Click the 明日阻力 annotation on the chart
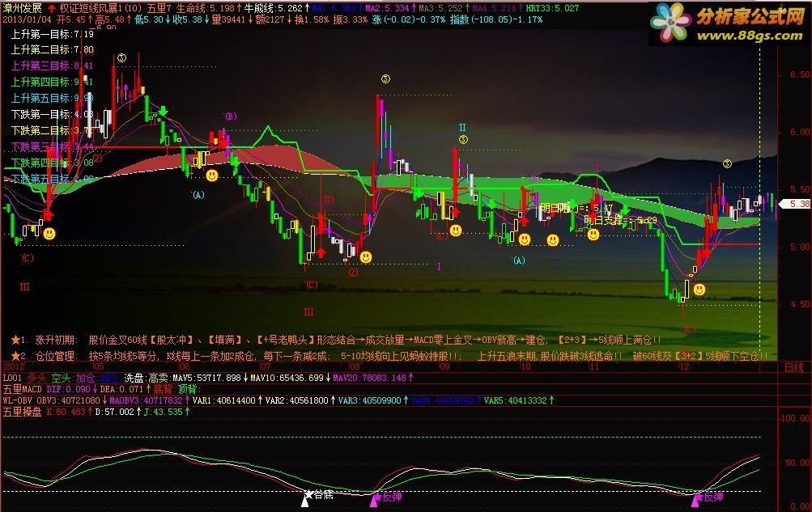 coord(576,209)
